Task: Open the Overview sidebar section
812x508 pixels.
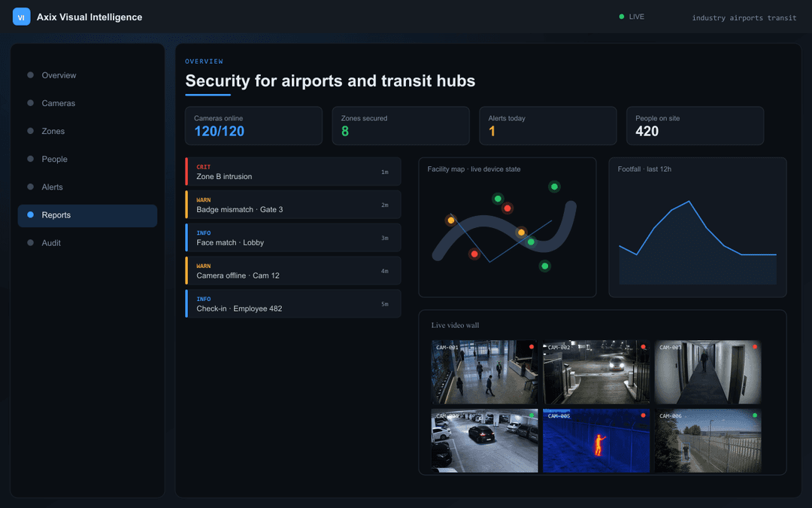Action: point(87,75)
